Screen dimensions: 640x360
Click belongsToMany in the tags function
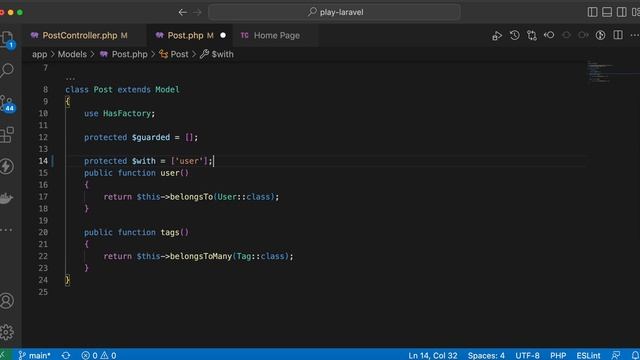point(200,256)
